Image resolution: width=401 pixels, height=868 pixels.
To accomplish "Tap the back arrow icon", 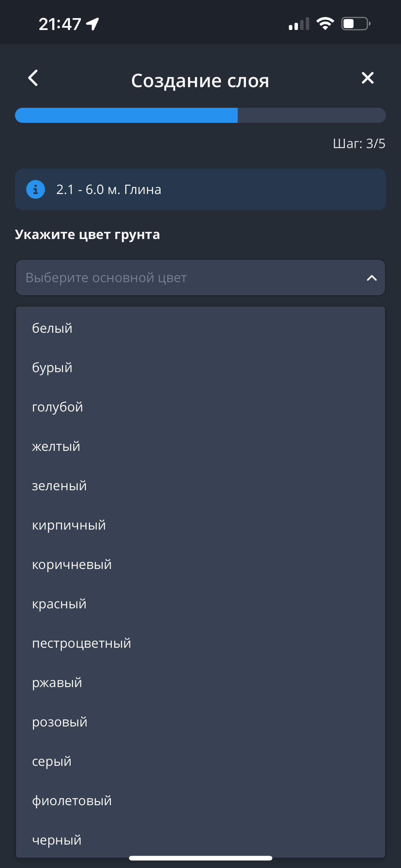I will (x=33, y=78).
